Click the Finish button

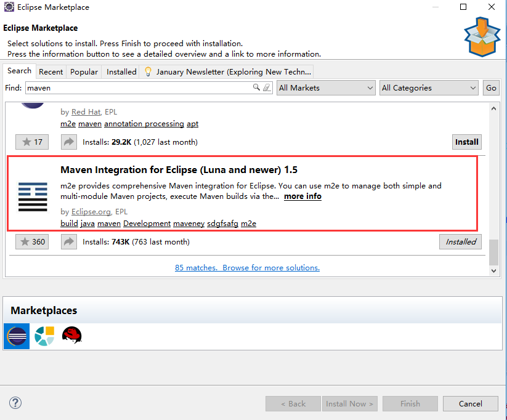pyautogui.click(x=410, y=403)
